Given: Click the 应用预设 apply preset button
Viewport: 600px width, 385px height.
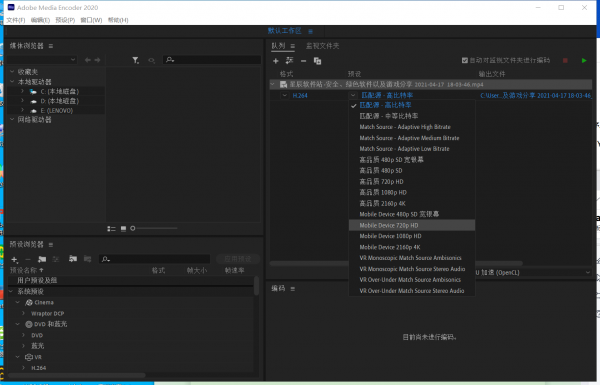Looking at the screenshot, I should [x=238, y=259].
